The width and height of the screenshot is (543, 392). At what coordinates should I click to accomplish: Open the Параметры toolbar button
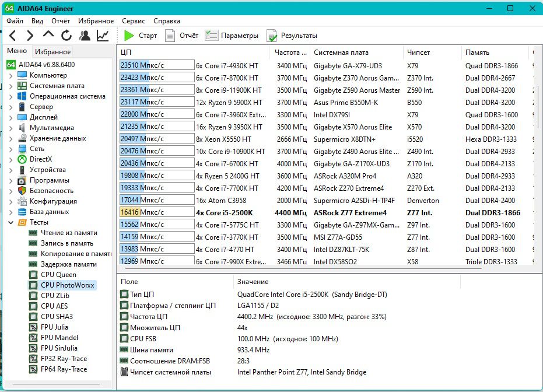[232, 36]
